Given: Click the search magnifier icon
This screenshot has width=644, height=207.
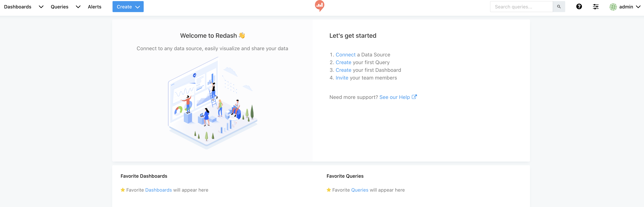Looking at the screenshot, I should pyautogui.click(x=559, y=6).
